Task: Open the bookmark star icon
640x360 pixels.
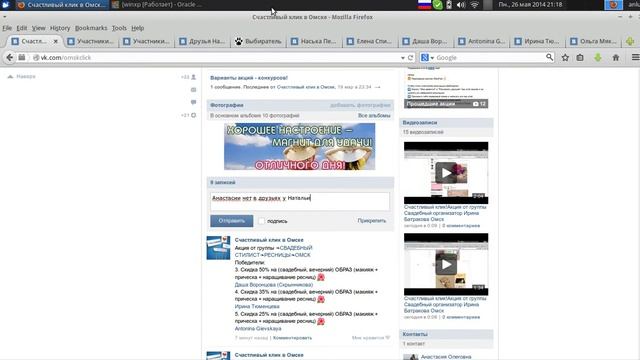Action: tap(565, 58)
